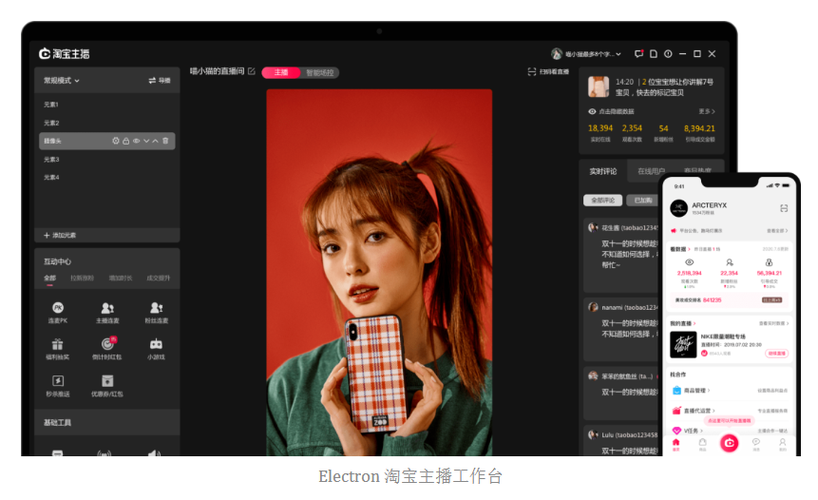Viewport: 818px width, 500px height.
Task: Open the info circle icon in title bar
Action: coord(668,54)
